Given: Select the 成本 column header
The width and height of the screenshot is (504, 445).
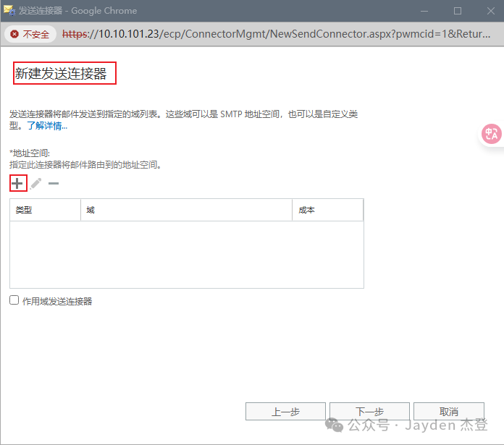Looking at the screenshot, I should tap(327, 210).
